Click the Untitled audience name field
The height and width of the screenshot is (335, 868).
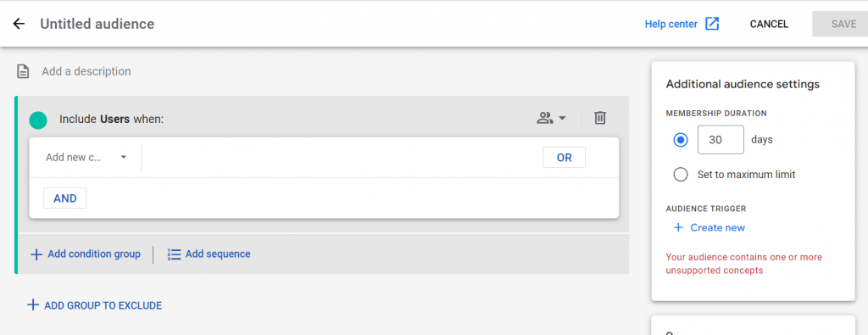[x=97, y=24]
